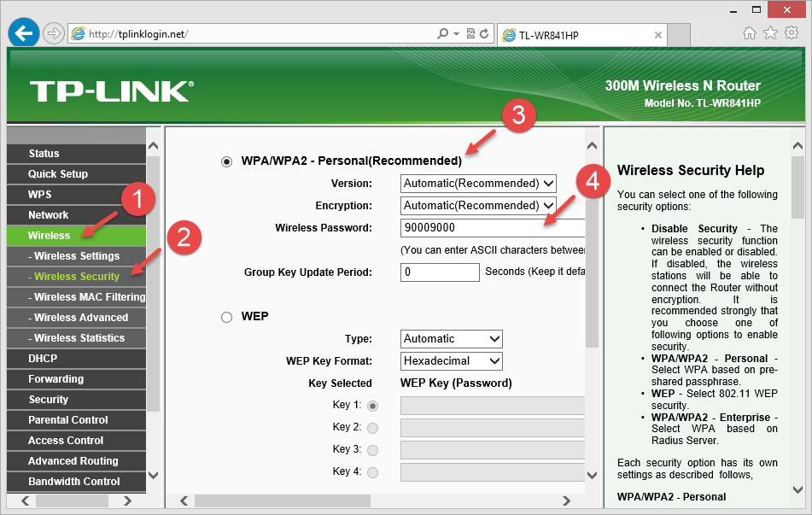Click the Key 3 WEP key field

(493, 450)
